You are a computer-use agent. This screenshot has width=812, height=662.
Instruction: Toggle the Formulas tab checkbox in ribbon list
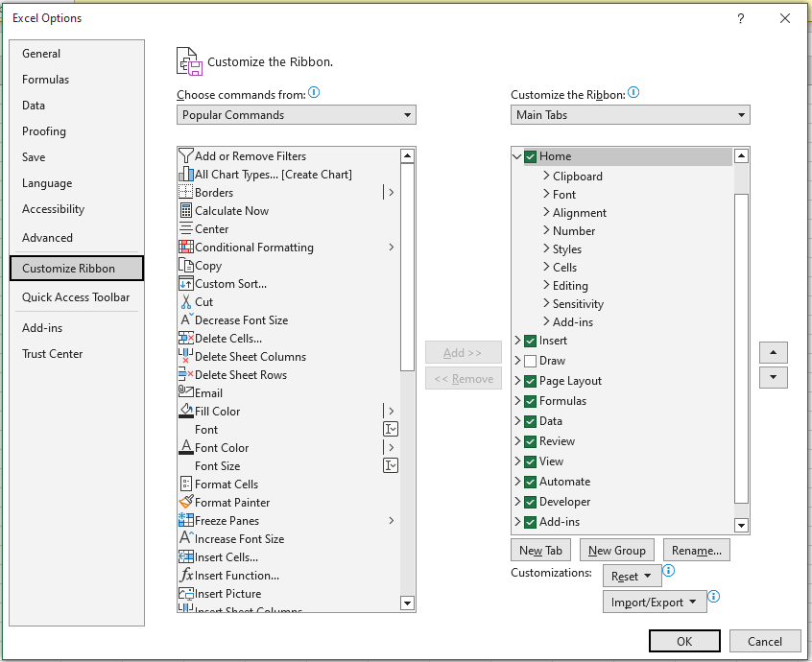(x=530, y=401)
